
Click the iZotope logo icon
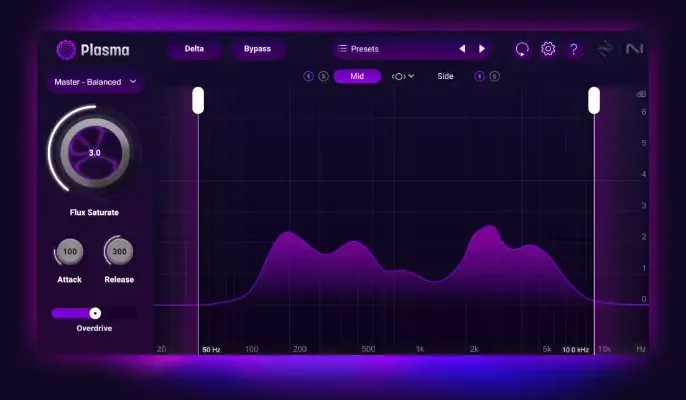[605, 49]
